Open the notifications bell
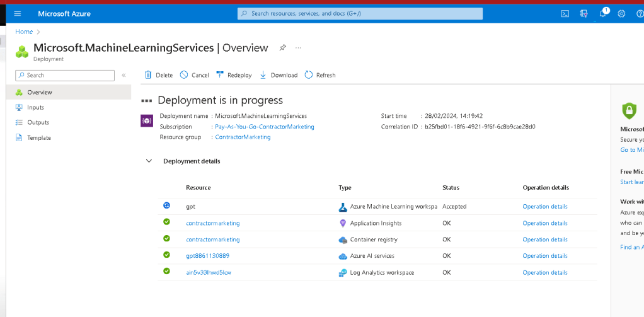This screenshot has height=317, width=644. pos(602,14)
